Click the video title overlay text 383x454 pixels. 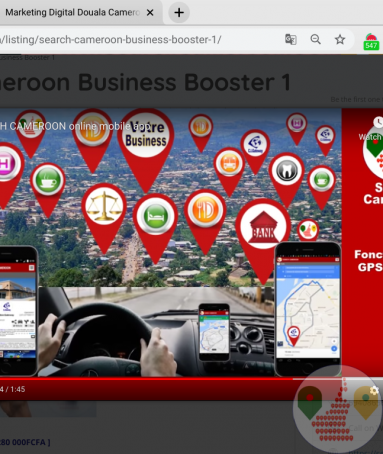75,126
